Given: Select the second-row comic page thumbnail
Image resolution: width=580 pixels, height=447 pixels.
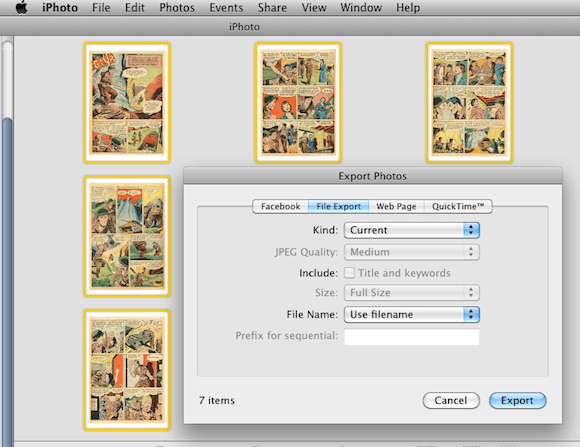Looking at the screenshot, I should (127, 236).
